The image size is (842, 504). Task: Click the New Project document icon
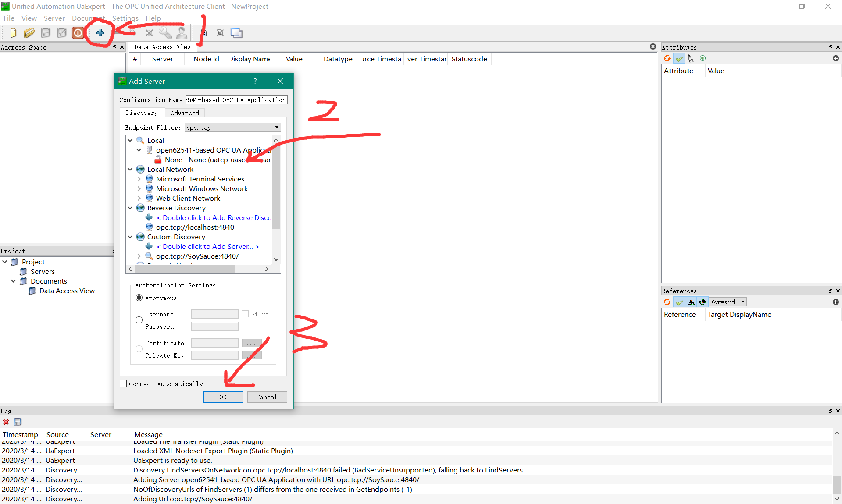(13, 33)
